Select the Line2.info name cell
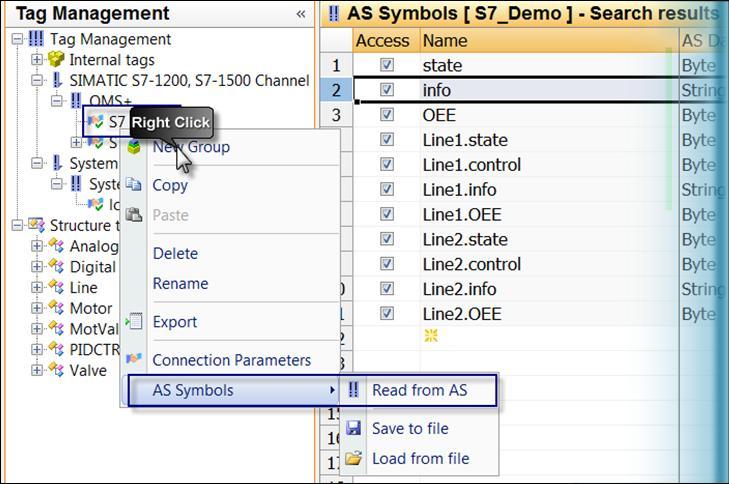The image size is (729, 484). 549,289
